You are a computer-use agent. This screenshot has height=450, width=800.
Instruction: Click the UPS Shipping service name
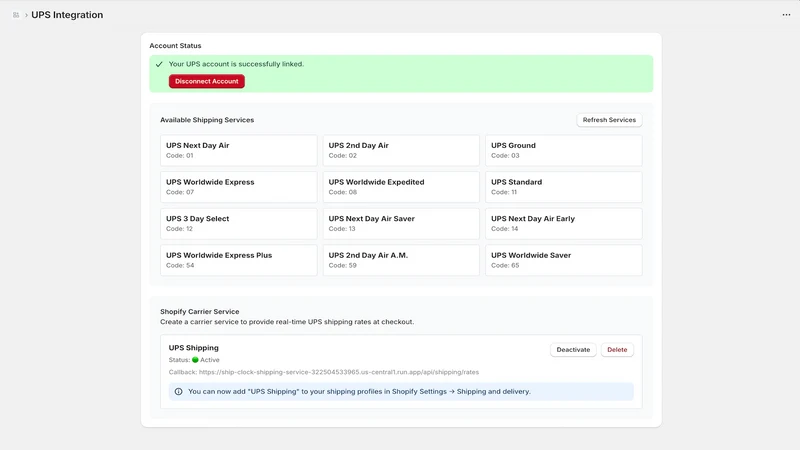tap(193, 347)
